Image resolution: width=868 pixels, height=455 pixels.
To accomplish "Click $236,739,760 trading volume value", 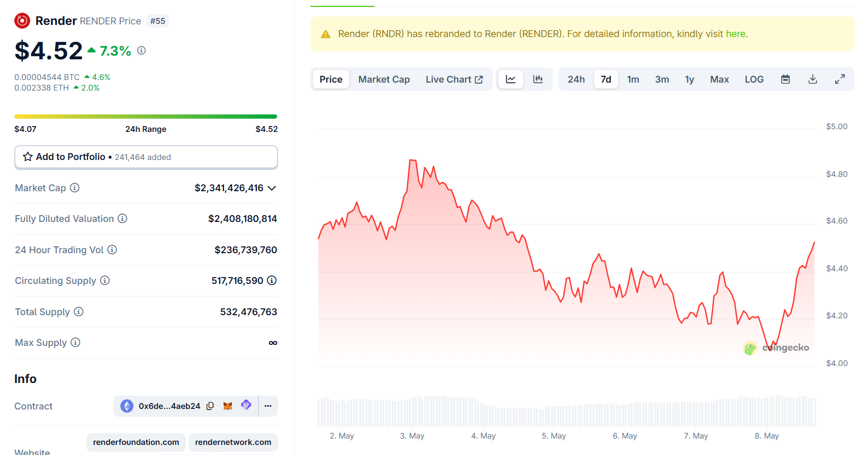I will click(246, 250).
